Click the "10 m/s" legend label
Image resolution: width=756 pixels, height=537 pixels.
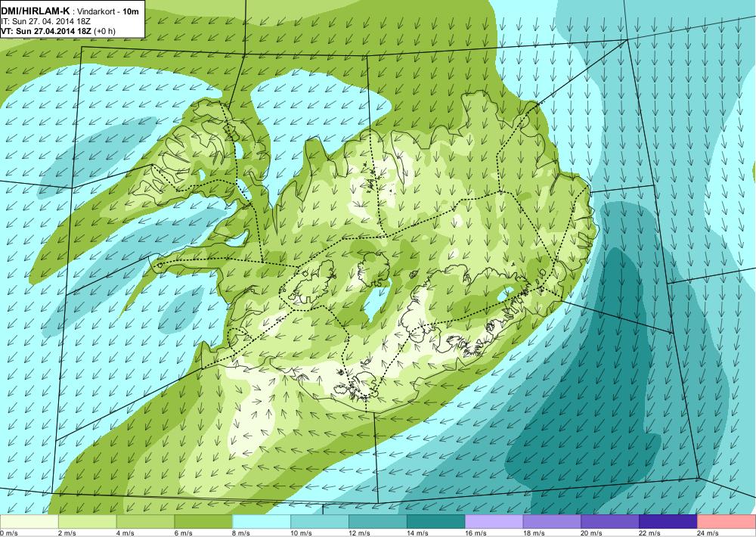(302, 533)
